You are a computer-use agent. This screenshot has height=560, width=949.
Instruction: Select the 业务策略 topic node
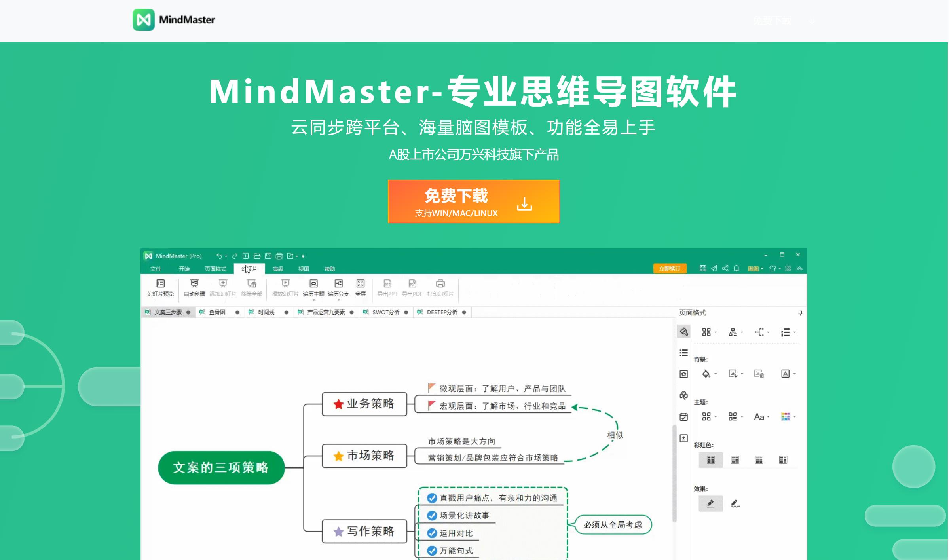coord(364,404)
